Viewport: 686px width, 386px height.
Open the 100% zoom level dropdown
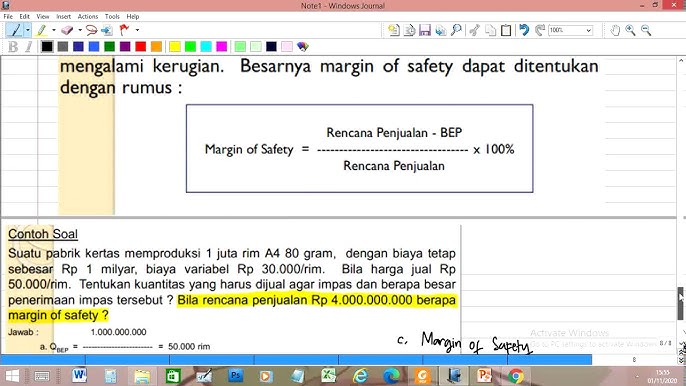click(588, 30)
